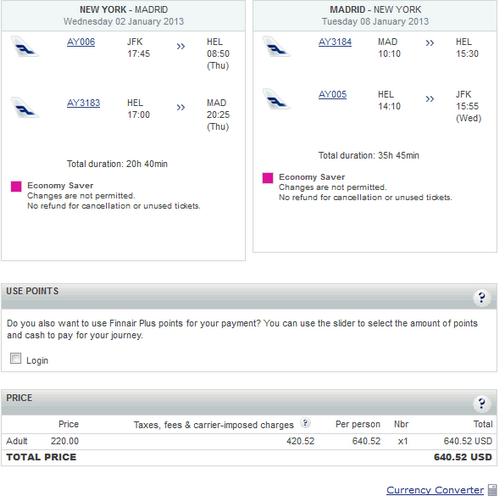Click the pink Economy Saver swatch on outbound
Viewport: 500px width, 502px height.
[x=16, y=187]
